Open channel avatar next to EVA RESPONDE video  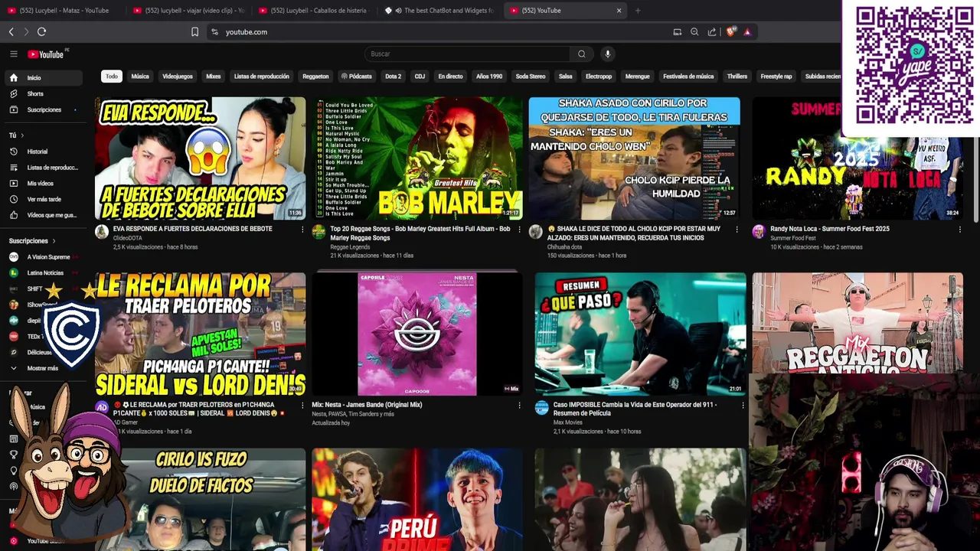tap(101, 233)
